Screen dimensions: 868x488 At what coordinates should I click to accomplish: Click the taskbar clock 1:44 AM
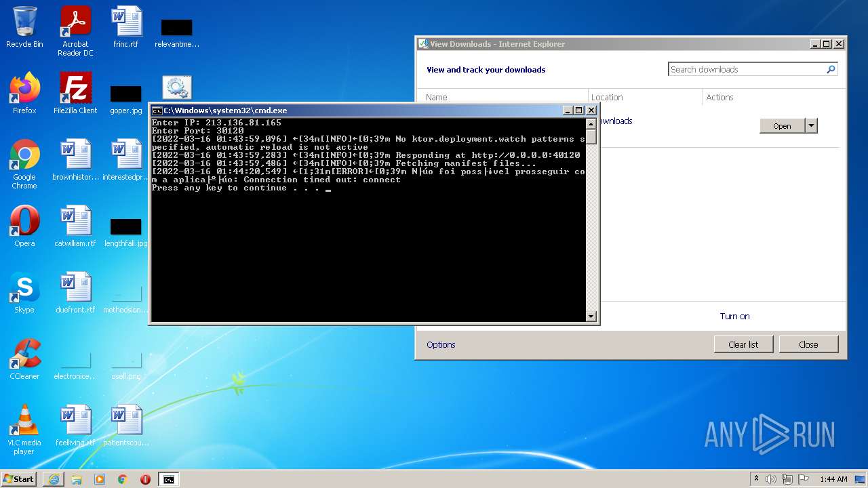pos(833,479)
